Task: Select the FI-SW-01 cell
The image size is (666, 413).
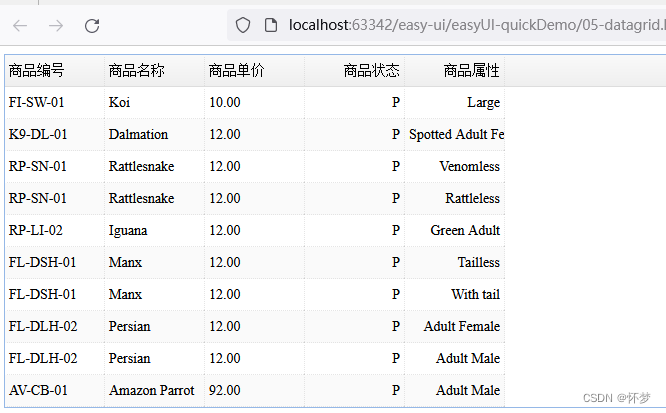Action: tap(54, 102)
